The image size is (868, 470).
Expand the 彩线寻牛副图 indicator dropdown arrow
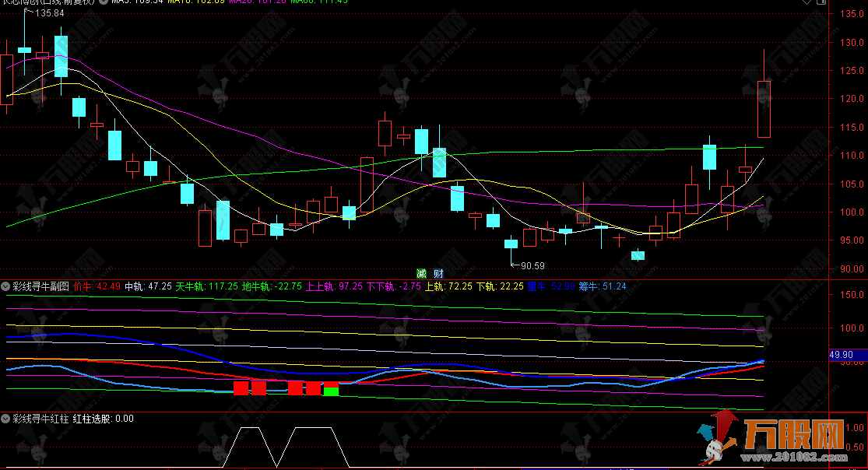(x=6, y=286)
